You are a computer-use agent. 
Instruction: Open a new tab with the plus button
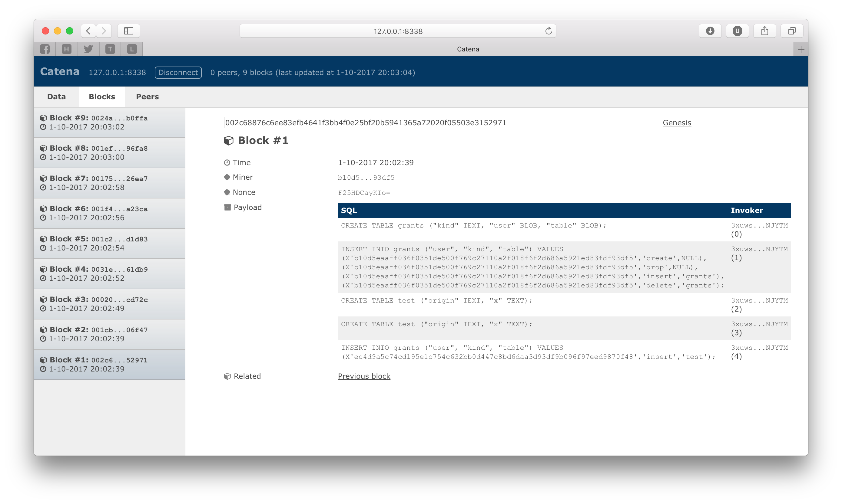801,49
